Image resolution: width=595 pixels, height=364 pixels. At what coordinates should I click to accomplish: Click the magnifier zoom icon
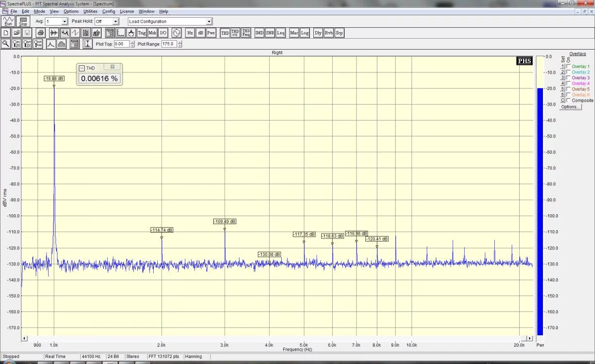click(x=6, y=44)
